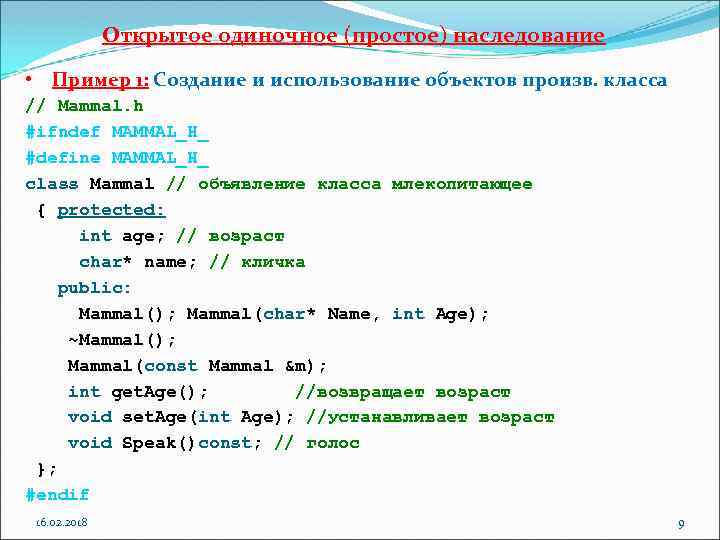Click the "char* name;" declaration
The image size is (720, 540).
pos(138,262)
